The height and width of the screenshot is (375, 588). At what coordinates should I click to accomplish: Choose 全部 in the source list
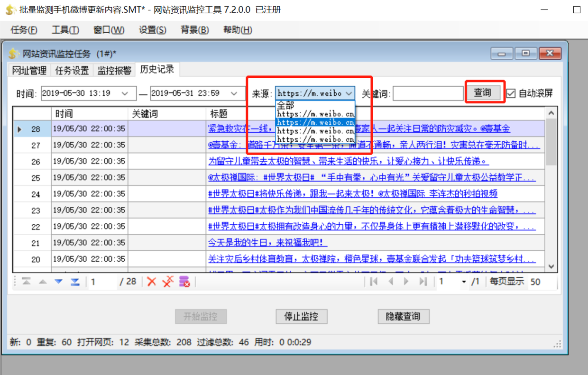click(x=315, y=105)
